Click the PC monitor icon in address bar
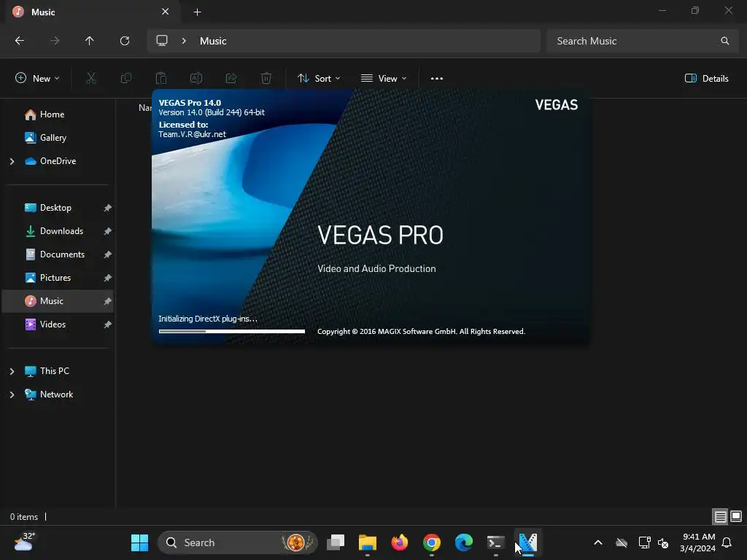The height and width of the screenshot is (560, 747). point(162,41)
